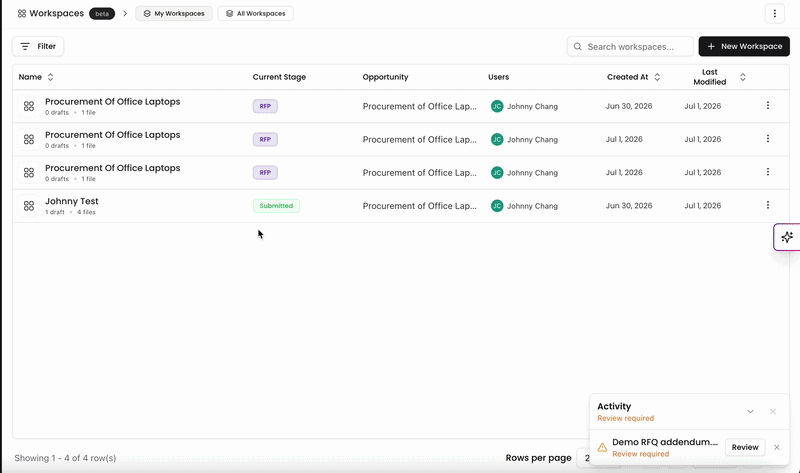Viewport: 800px width, 473px height.
Task: Click the Submitted stage badge
Action: pos(276,206)
